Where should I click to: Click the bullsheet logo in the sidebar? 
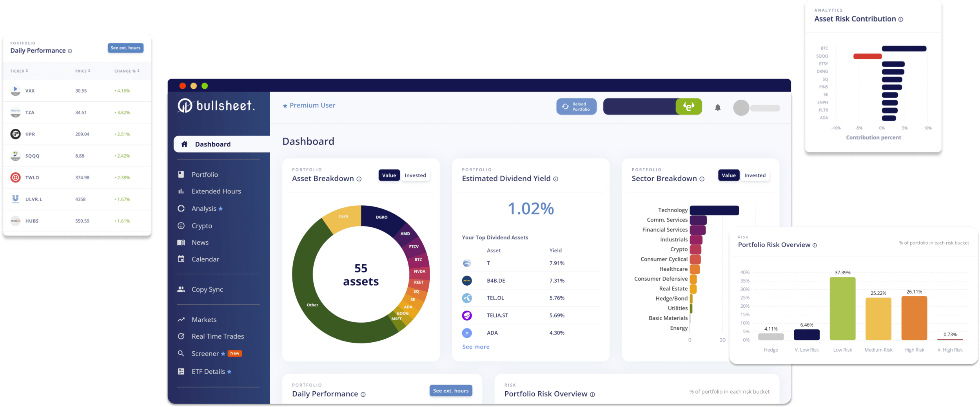(x=216, y=106)
